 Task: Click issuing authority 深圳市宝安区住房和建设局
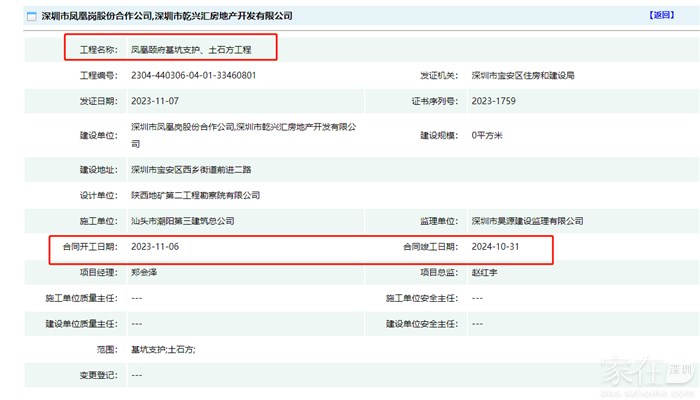tap(522, 76)
